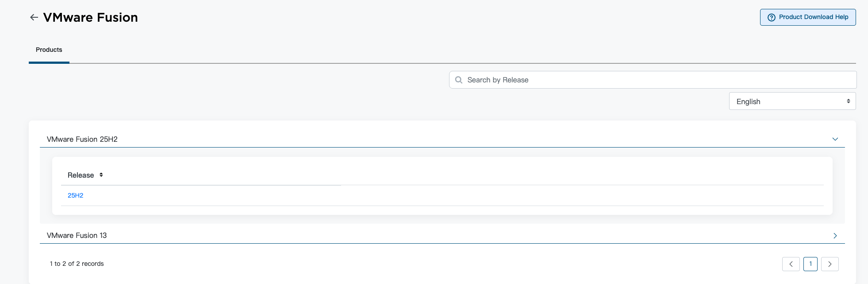Open the 25H2 release link
The width and height of the screenshot is (868, 284).
click(x=75, y=195)
